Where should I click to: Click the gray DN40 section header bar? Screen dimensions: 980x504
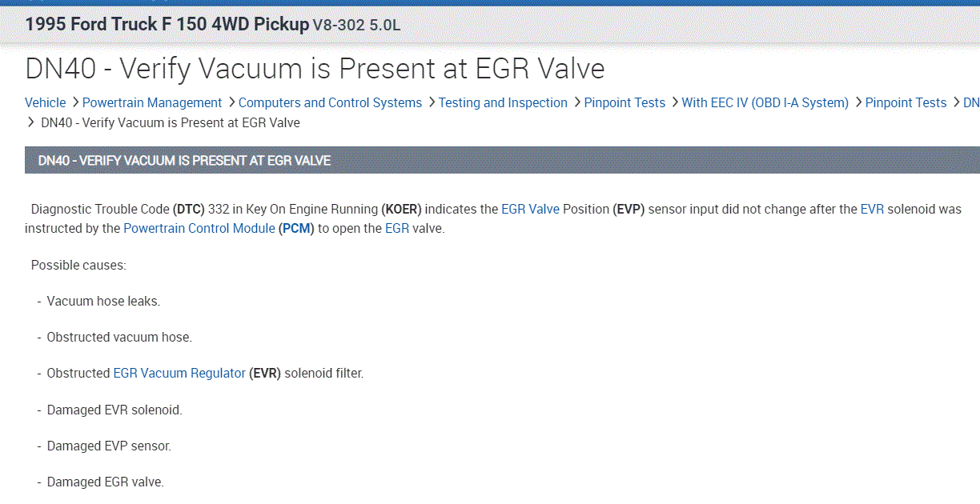pos(502,160)
